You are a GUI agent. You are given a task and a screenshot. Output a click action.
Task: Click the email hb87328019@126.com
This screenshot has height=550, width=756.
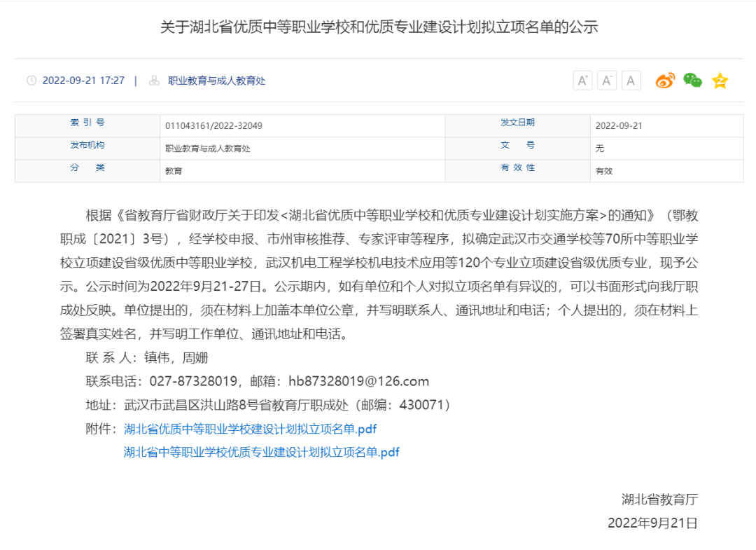click(358, 381)
